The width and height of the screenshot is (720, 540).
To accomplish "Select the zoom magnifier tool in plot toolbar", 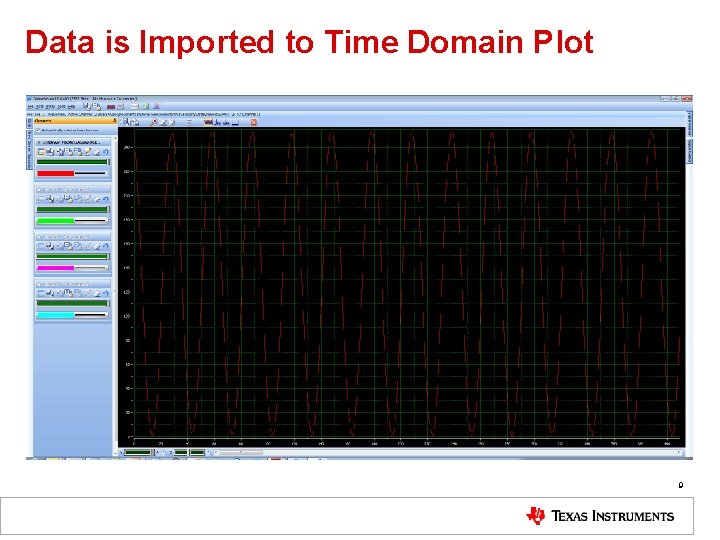I will coord(153,122).
